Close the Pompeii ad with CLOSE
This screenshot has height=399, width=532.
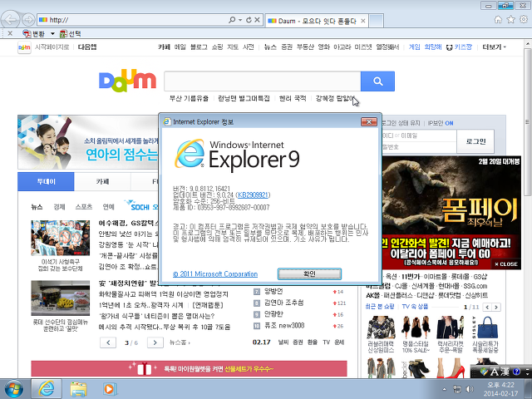(506, 264)
